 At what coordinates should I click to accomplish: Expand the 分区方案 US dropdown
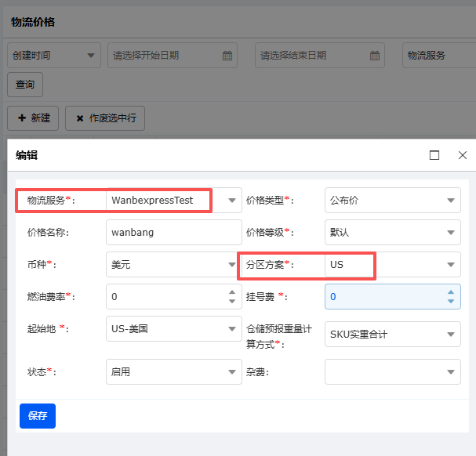(x=450, y=265)
